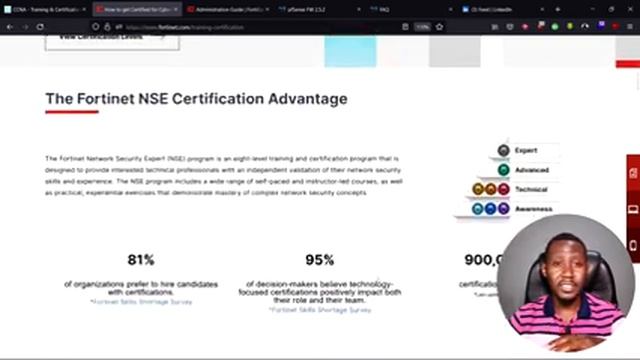Click the purple Awareness badge
640x360 pixels.
point(503,209)
